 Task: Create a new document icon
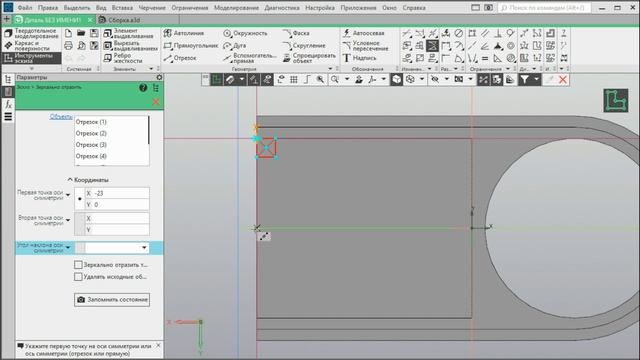(69, 33)
